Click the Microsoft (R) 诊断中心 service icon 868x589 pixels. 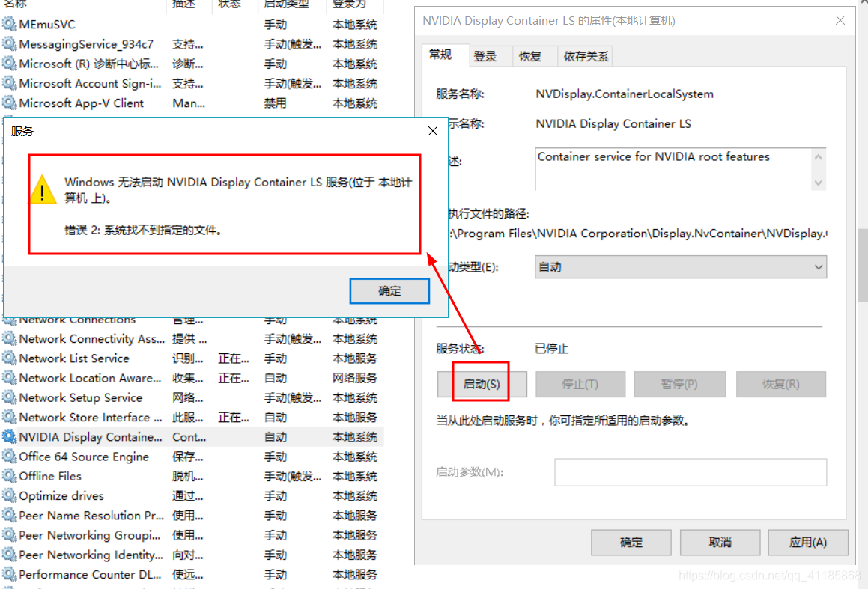(9, 64)
